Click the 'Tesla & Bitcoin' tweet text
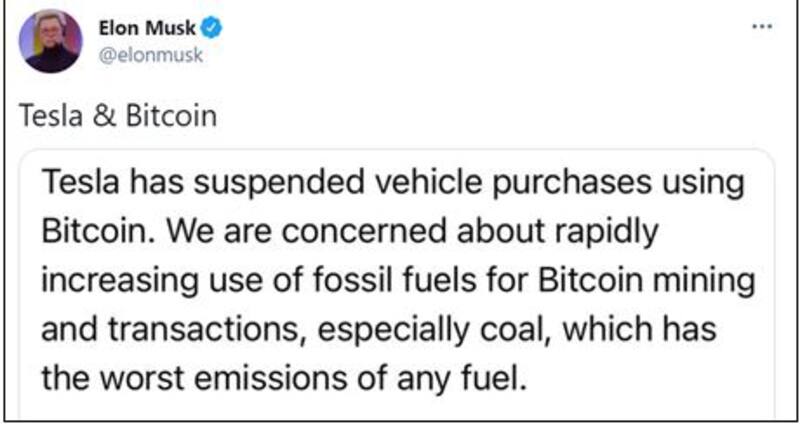 tap(118, 116)
